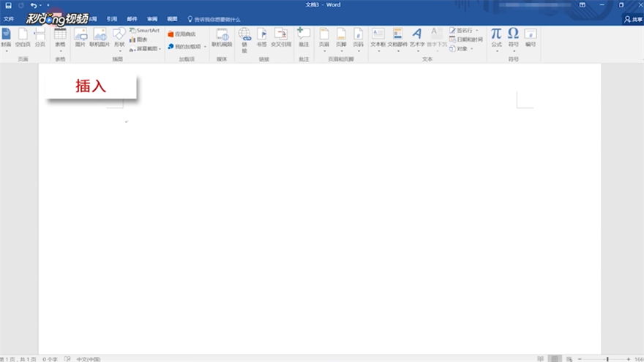Switch to the 邮件 (Mailings) tab
The image size is (644, 362).
coord(132,19)
